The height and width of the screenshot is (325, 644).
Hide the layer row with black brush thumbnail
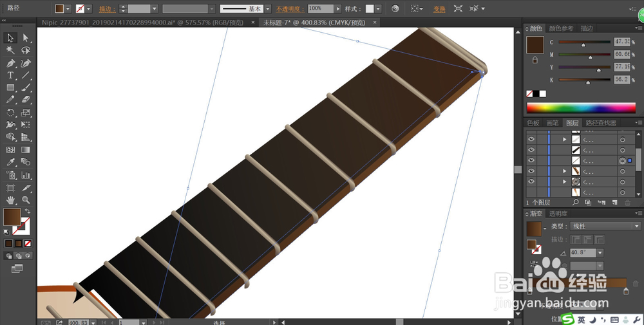[531, 150]
